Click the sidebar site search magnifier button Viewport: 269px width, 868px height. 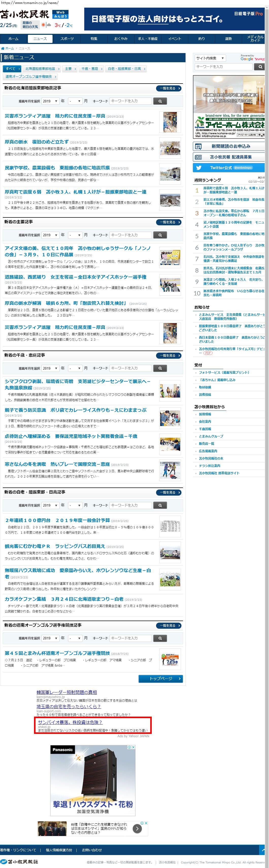(x=260, y=67)
